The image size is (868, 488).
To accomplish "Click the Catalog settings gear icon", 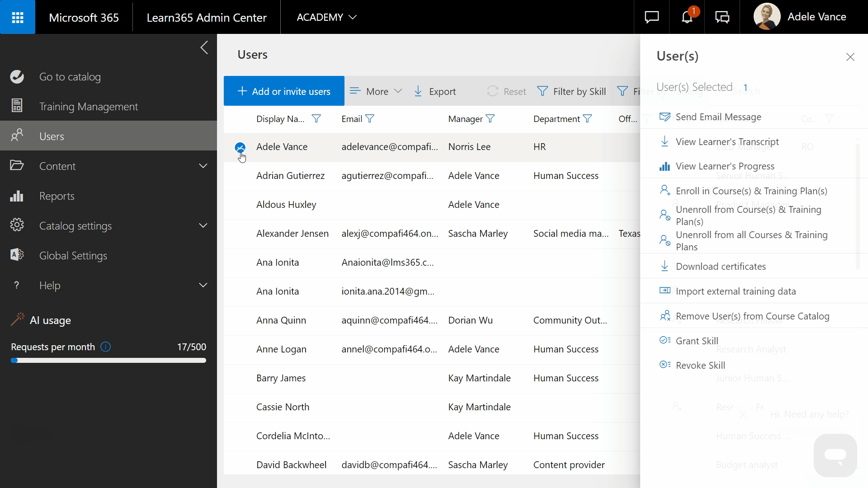I will 17,225.
